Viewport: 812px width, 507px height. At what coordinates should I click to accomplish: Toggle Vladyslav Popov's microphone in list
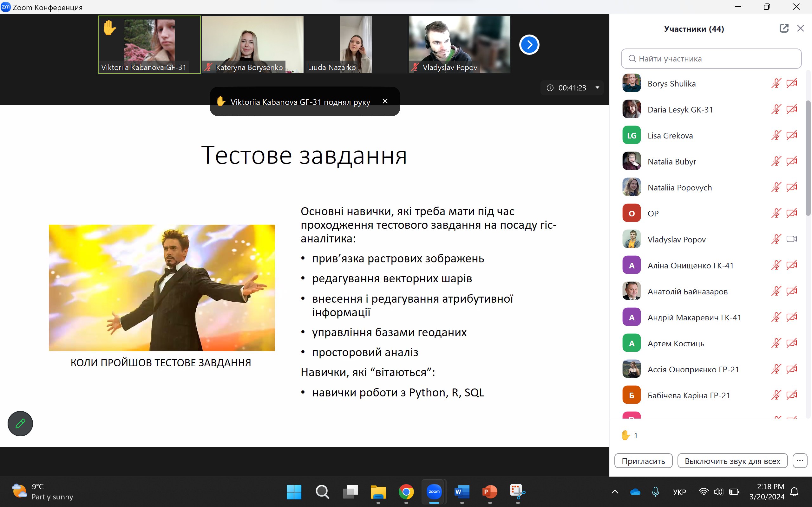(776, 239)
